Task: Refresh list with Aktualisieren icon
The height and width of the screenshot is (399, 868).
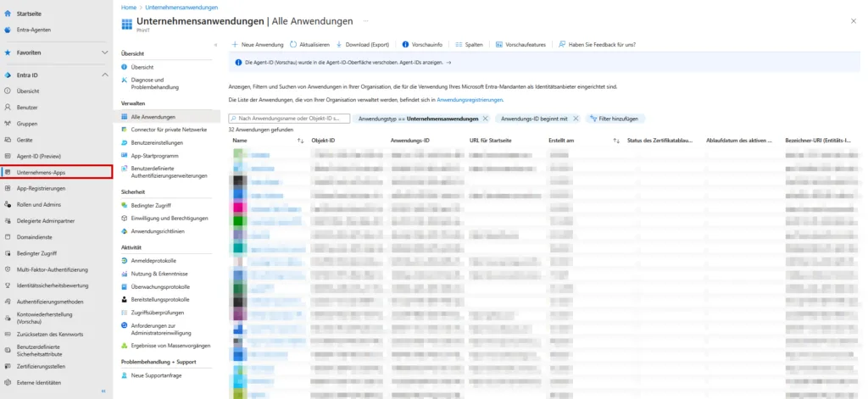Action: [x=293, y=44]
